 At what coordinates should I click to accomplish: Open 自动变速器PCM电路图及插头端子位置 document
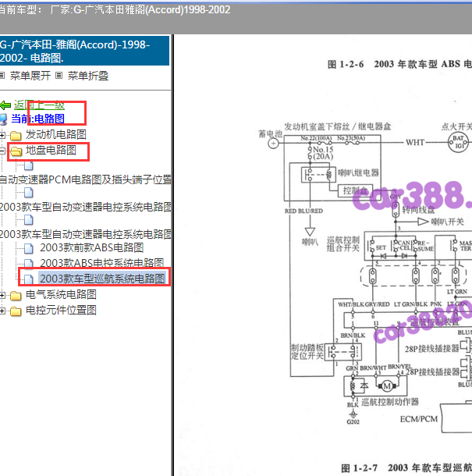point(85,179)
